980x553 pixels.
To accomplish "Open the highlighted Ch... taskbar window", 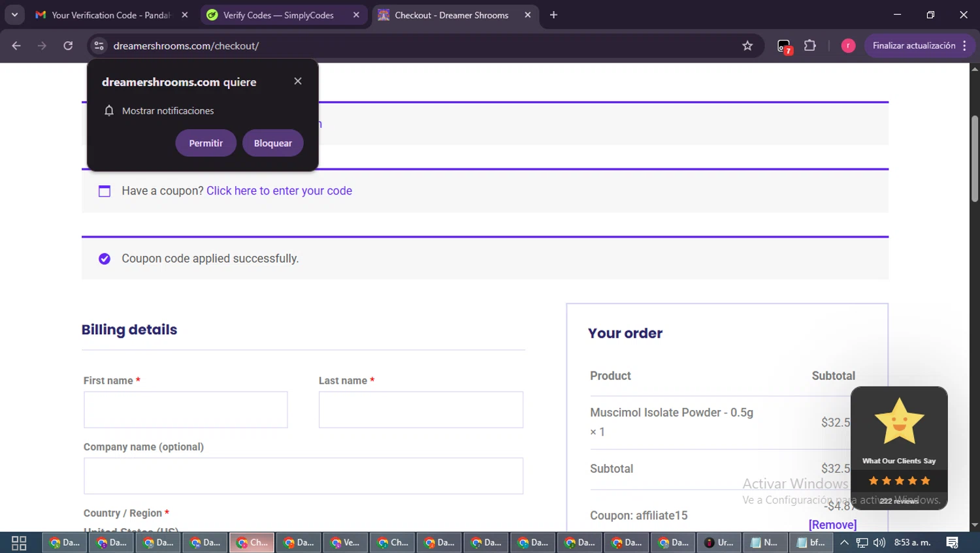I will (x=252, y=543).
